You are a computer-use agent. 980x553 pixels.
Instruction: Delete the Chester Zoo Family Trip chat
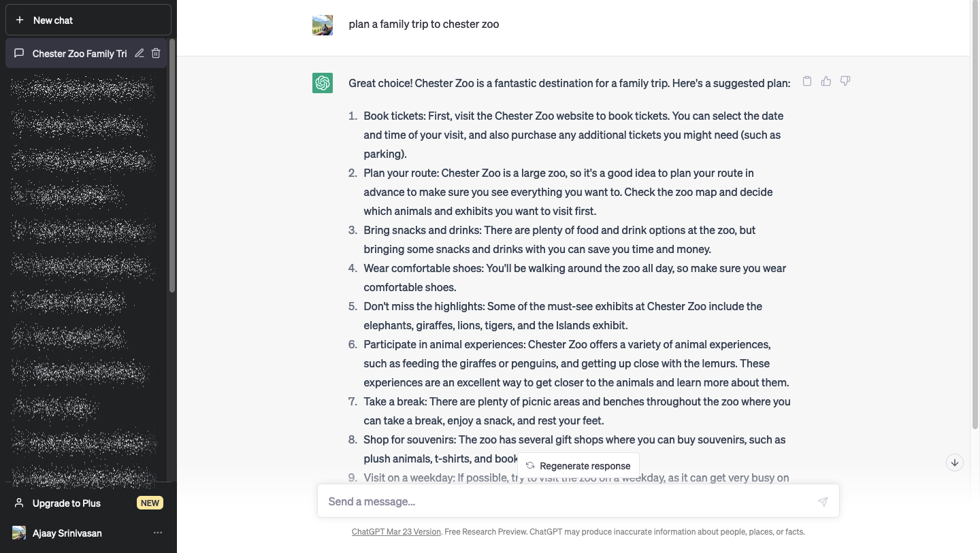(x=156, y=53)
